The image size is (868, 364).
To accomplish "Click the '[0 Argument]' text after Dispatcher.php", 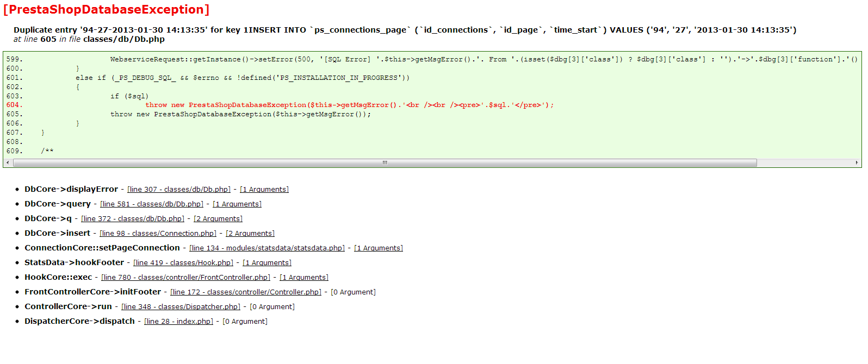I will 272,307.
